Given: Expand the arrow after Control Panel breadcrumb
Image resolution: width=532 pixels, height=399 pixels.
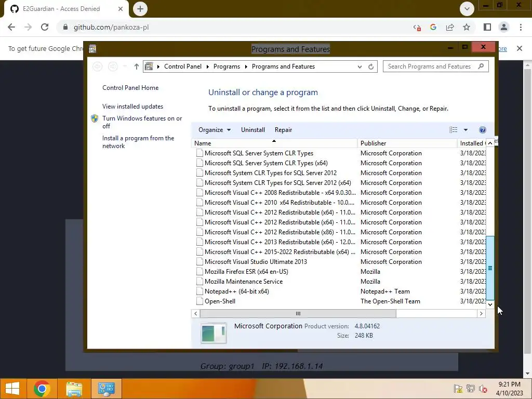Looking at the screenshot, I should tap(208, 66).
